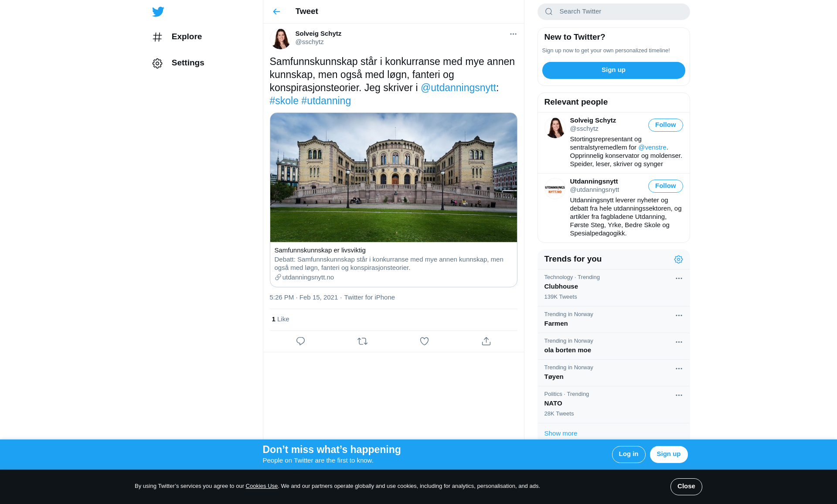Click Solveig Schytz's avatar on the tweet
The width and height of the screenshot is (837, 504).
click(x=280, y=38)
